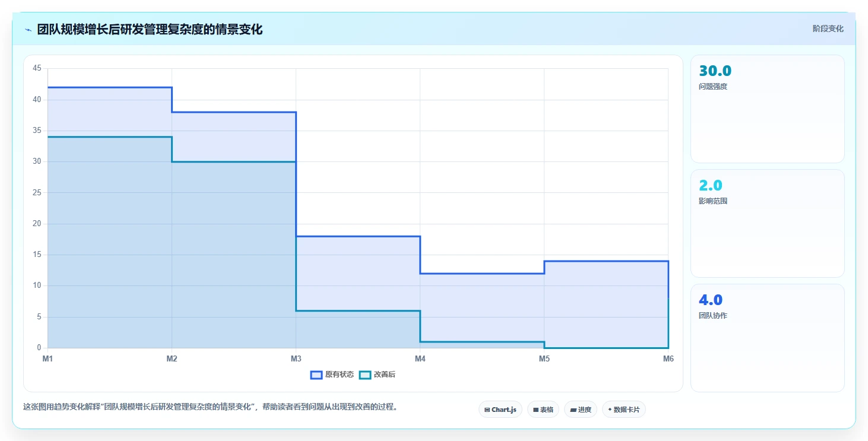Click the M2 x-axis label
This screenshot has height=441, width=868.
tap(172, 358)
